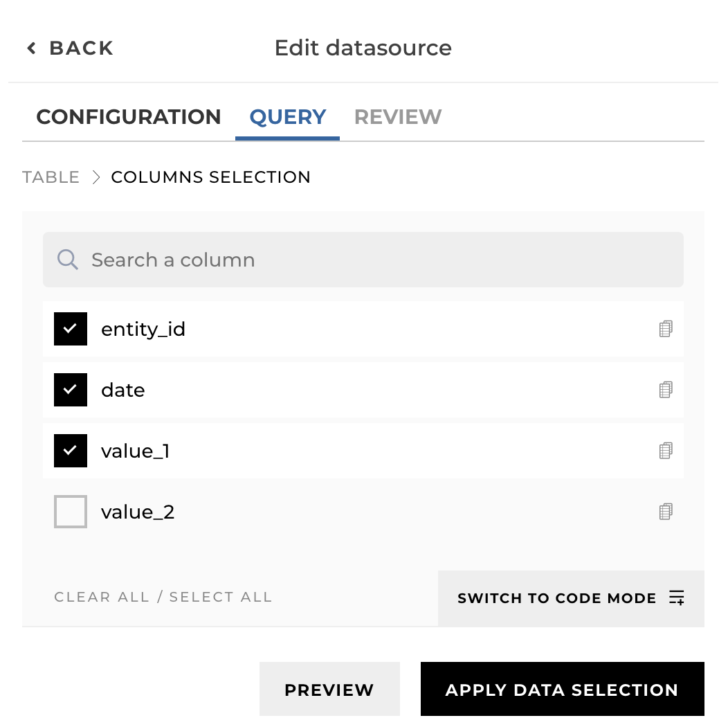Click the copy icon for value_2
Screen dimensions: 728x727
666,512
